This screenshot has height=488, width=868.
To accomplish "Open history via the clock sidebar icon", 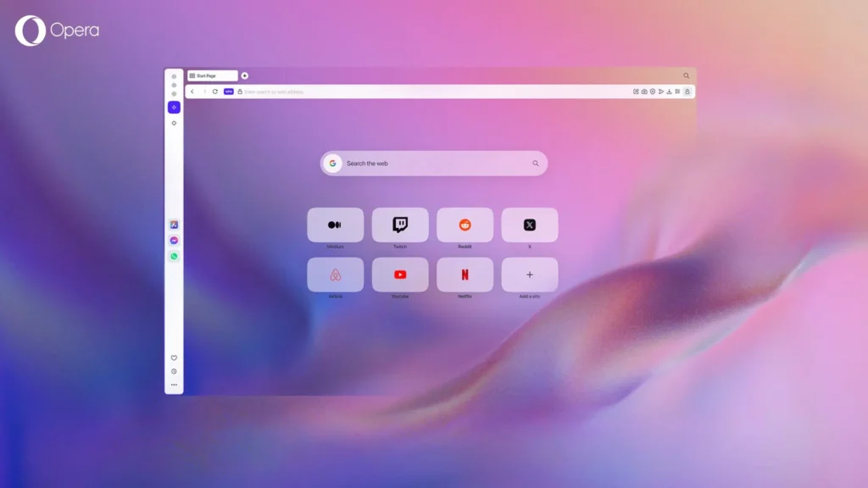I will coord(174,372).
